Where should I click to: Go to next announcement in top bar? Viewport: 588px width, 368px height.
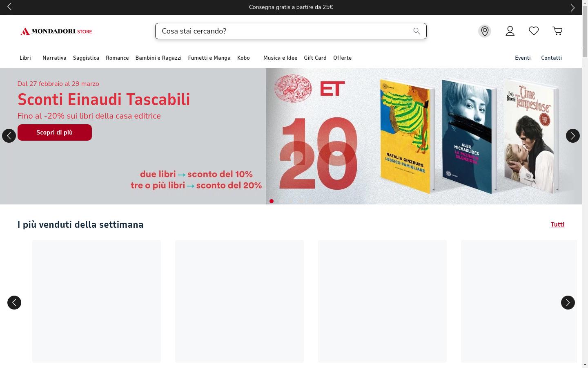[572, 7]
